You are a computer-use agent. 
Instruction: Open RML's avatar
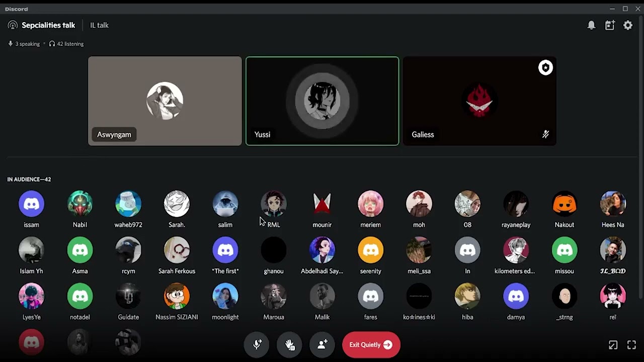click(274, 204)
